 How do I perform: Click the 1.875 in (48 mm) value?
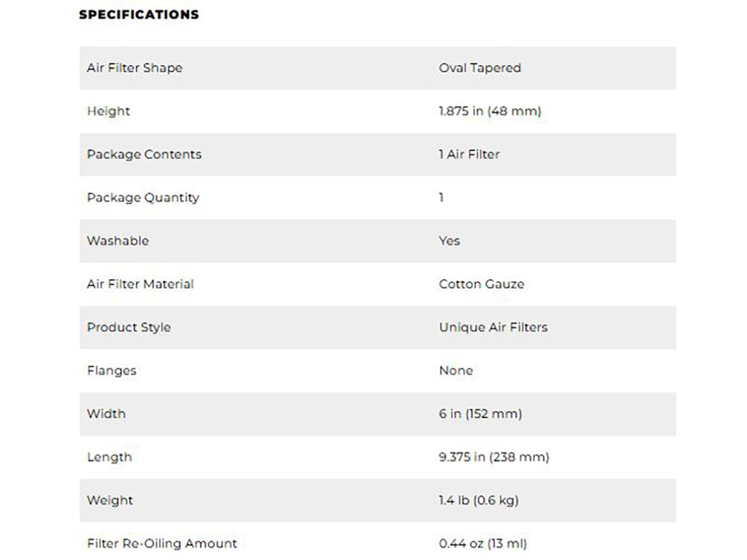click(490, 111)
